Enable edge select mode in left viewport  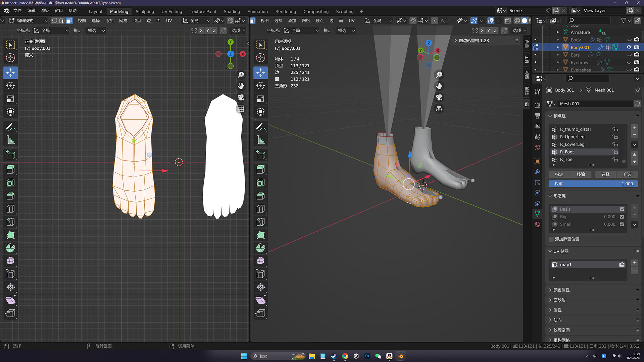tap(62, 21)
